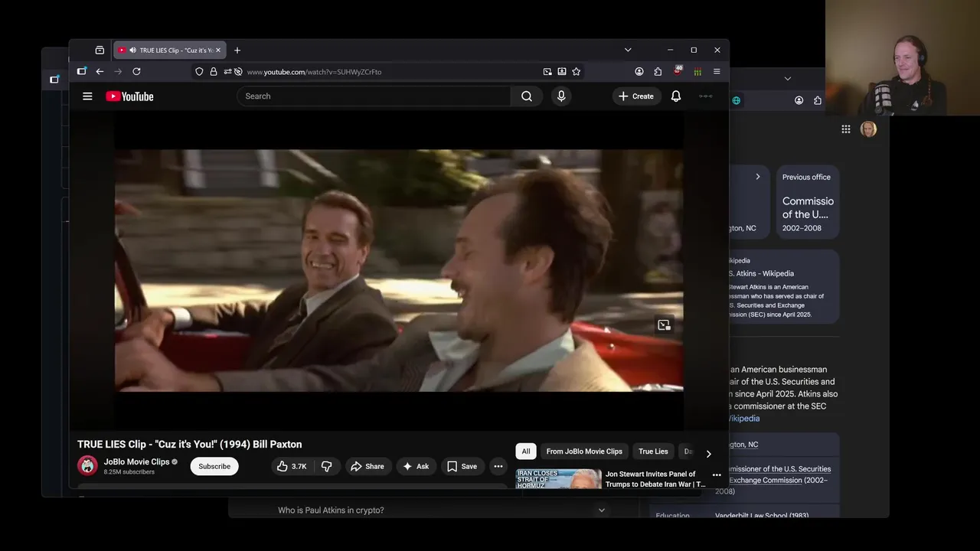Open a new browser tab with plus
Screen dimensions: 980x551
(x=237, y=50)
